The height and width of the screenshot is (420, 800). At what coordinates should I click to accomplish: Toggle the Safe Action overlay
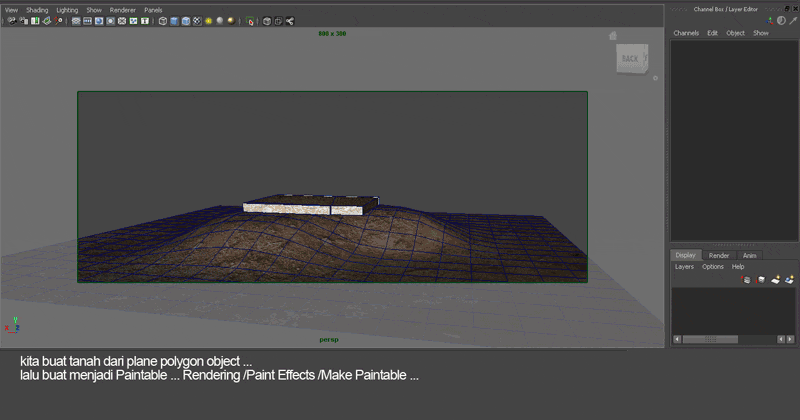click(x=133, y=21)
